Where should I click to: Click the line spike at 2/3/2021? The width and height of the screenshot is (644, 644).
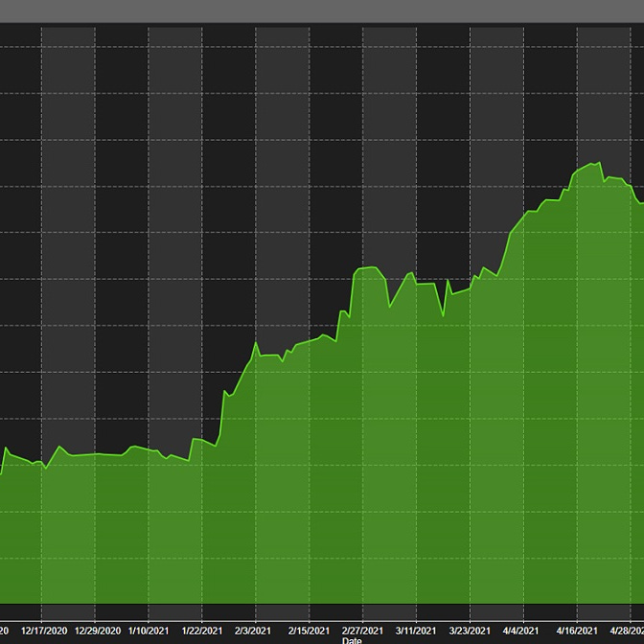pyautogui.click(x=256, y=342)
